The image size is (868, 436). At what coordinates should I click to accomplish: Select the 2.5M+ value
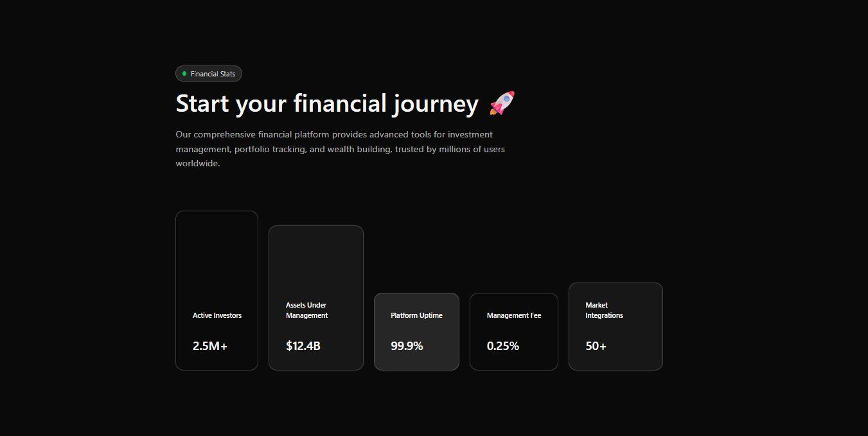210,346
